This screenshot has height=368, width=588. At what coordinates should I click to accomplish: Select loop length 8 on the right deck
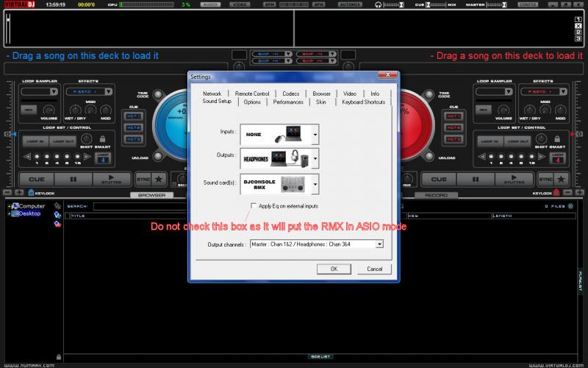pos(521,157)
